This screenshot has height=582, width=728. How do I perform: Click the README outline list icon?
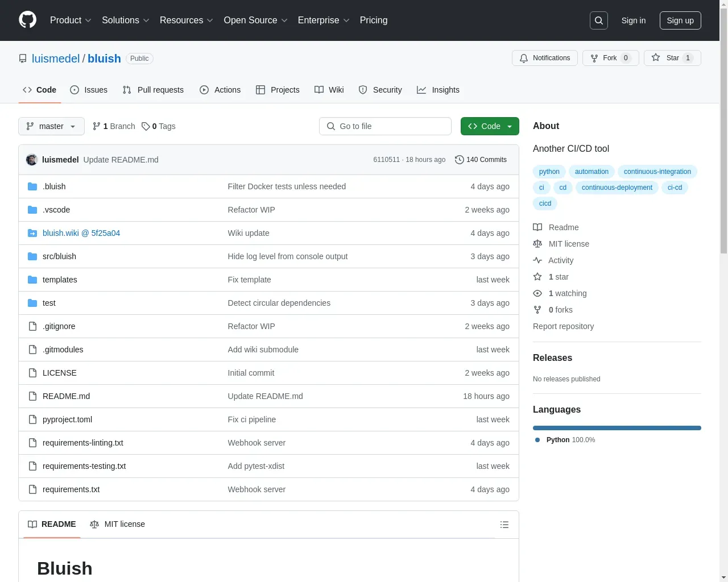pos(504,525)
